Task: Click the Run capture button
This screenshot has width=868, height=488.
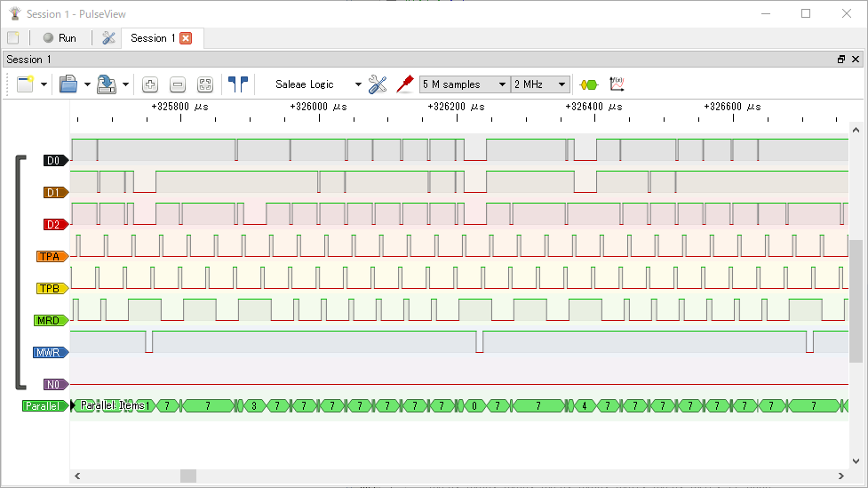Action: coord(60,38)
